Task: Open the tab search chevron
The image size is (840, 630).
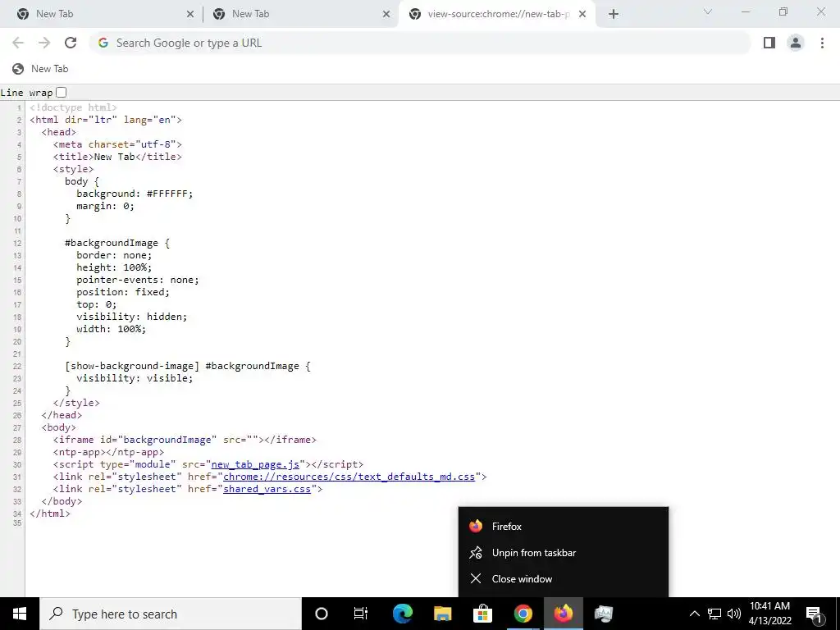Action: tap(708, 11)
